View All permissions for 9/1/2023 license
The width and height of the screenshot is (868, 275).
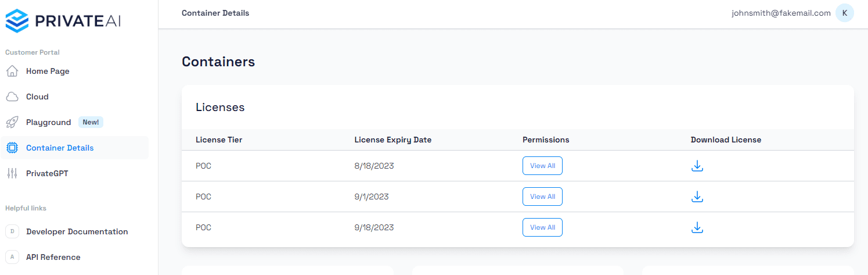tap(542, 197)
